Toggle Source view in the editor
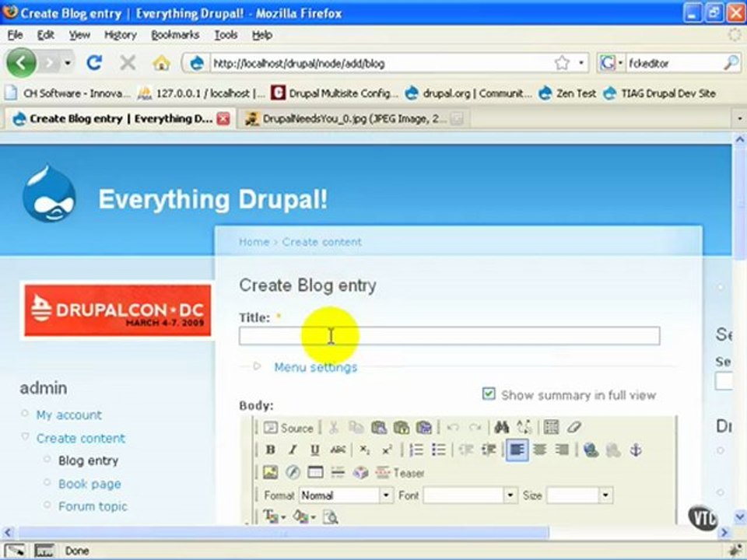The width and height of the screenshot is (747, 560). pyautogui.click(x=289, y=428)
